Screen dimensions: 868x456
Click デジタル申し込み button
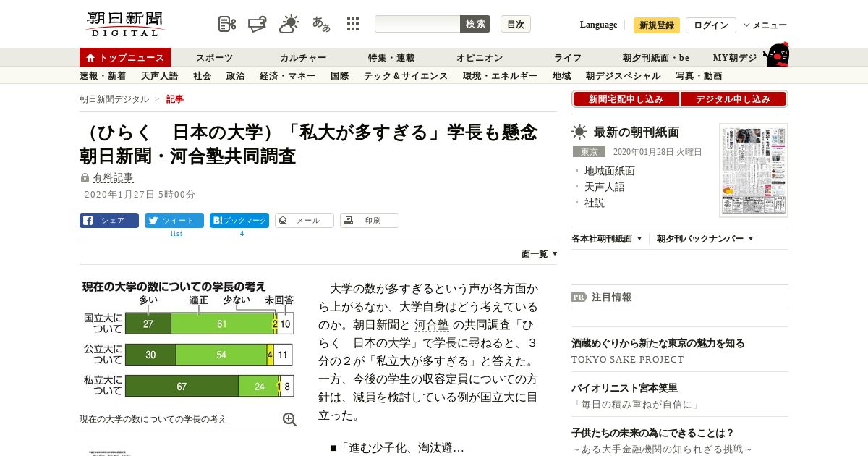tap(733, 99)
